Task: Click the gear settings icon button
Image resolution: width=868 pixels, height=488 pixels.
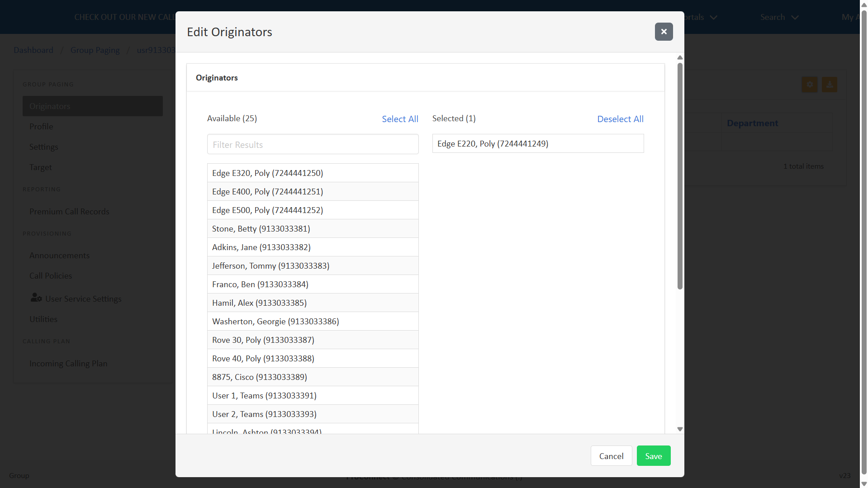Action: (x=810, y=85)
